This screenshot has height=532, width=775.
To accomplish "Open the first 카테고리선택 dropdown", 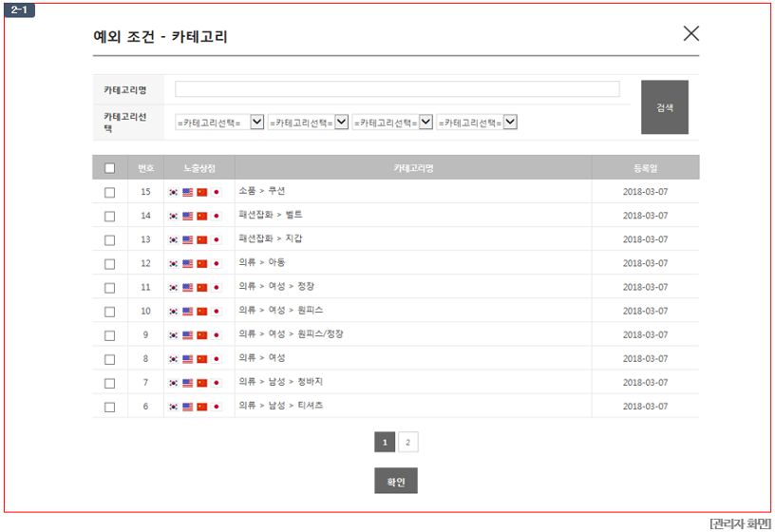I will (219, 123).
